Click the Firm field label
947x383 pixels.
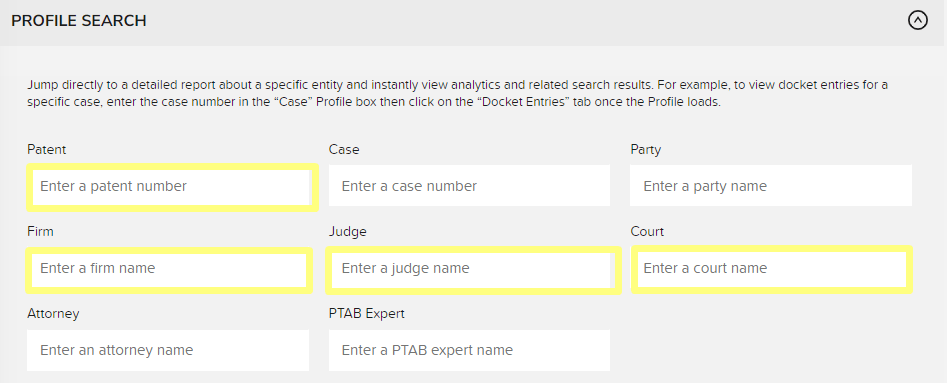click(x=40, y=231)
